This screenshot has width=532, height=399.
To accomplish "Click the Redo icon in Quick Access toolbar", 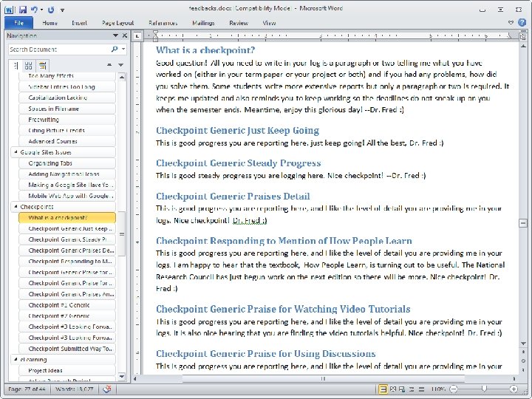I will coord(51,10).
